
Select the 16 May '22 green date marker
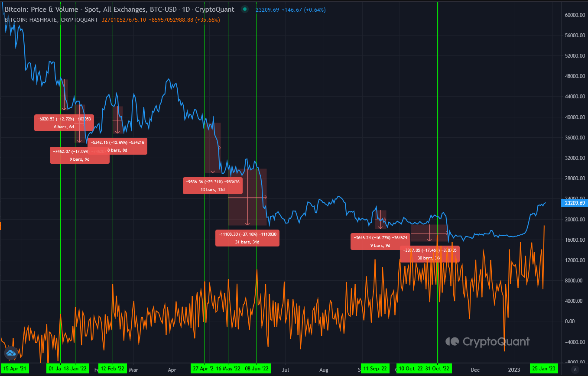point(228,369)
